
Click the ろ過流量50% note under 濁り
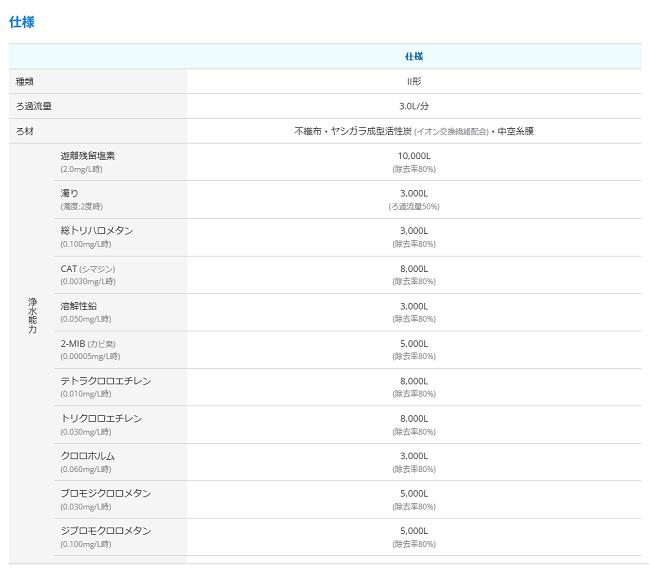pos(413,206)
